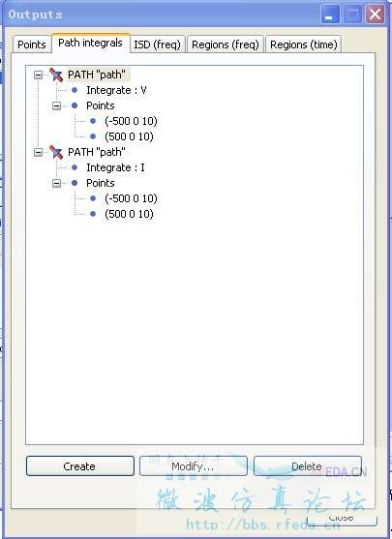Open the Regions (time) tab
Image resolution: width=392 pixels, height=539 pixels.
point(303,45)
